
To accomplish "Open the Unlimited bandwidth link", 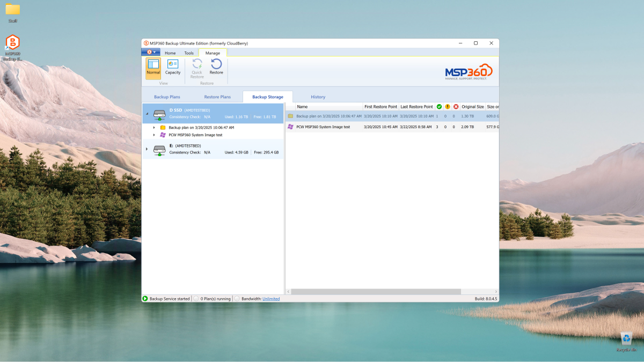I will (271, 299).
